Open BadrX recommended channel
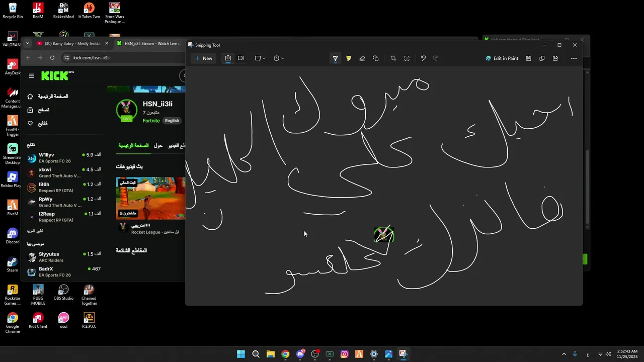This screenshot has width=644, height=362. click(x=64, y=271)
